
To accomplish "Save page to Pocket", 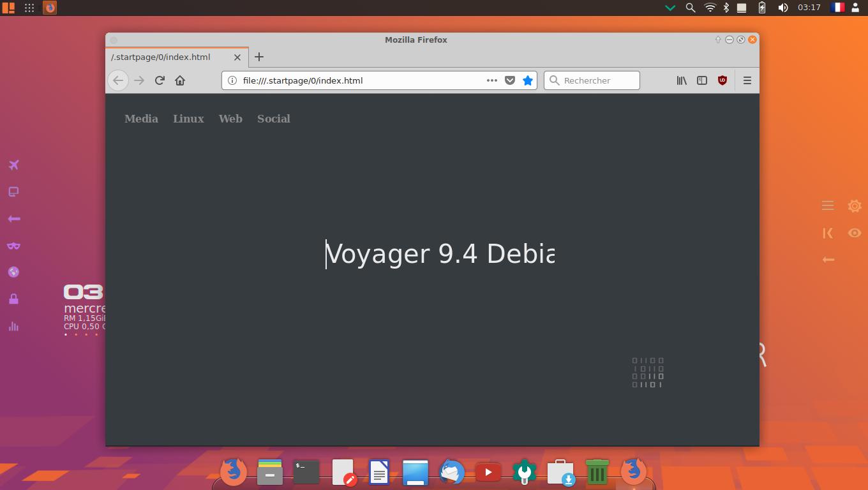I will pyautogui.click(x=510, y=80).
